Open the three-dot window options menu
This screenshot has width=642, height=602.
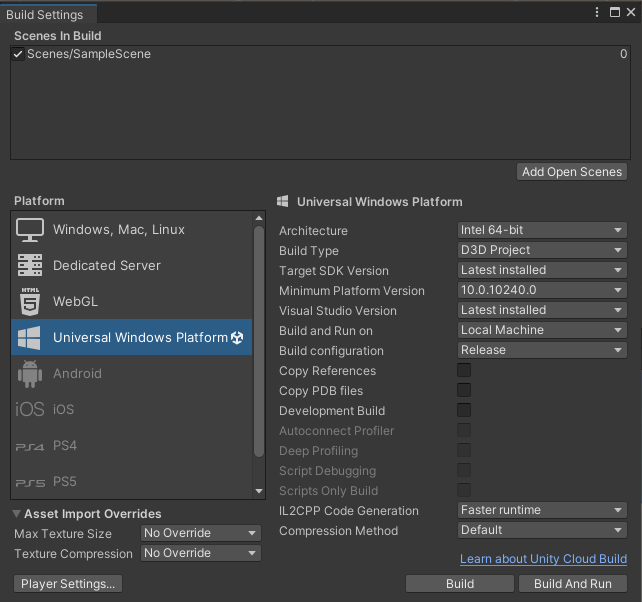[597, 12]
